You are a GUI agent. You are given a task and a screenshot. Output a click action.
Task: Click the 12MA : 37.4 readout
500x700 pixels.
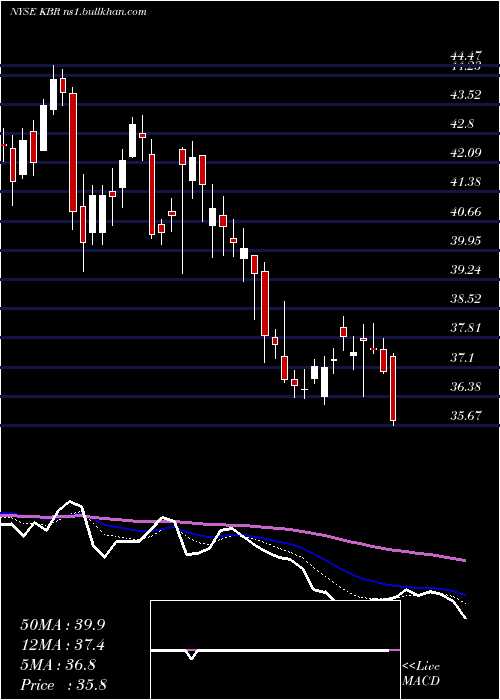tap(63, 645)
